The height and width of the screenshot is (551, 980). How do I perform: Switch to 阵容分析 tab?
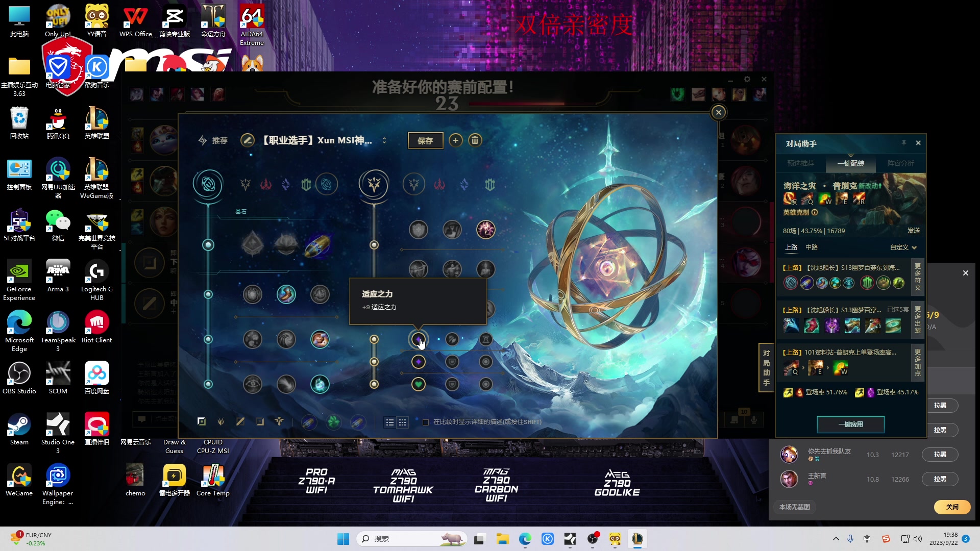(x=900, y=163)
